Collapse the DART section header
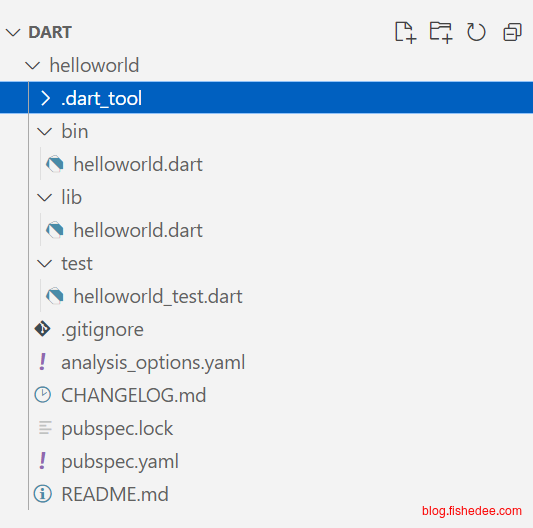The width and height of the screenshot is (533, 528). (13, 32)
